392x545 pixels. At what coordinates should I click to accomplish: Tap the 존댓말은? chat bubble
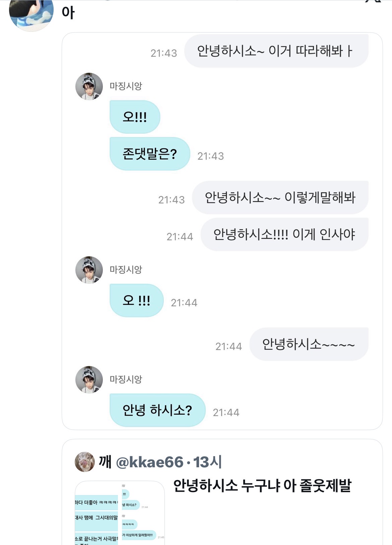(150, 154)
